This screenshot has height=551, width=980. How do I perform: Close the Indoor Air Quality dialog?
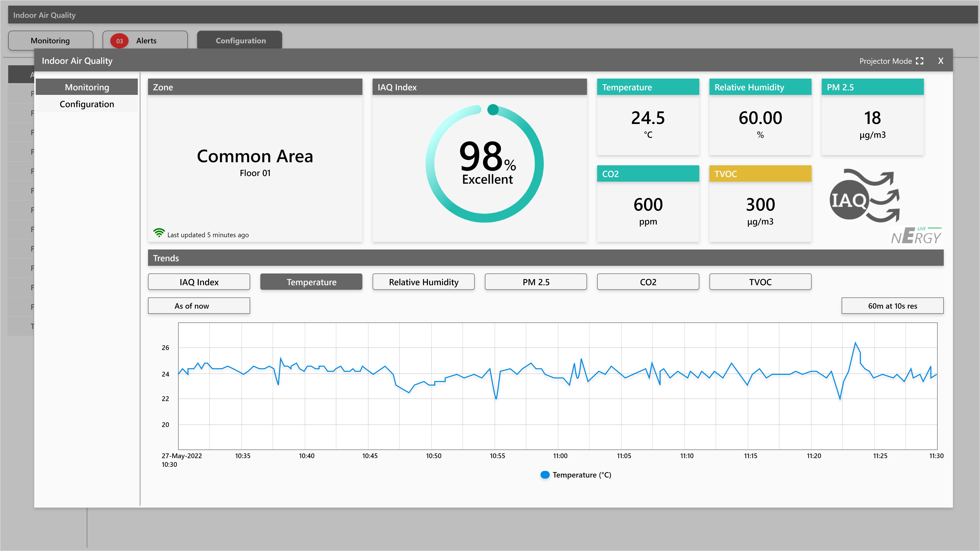point(941,61)
